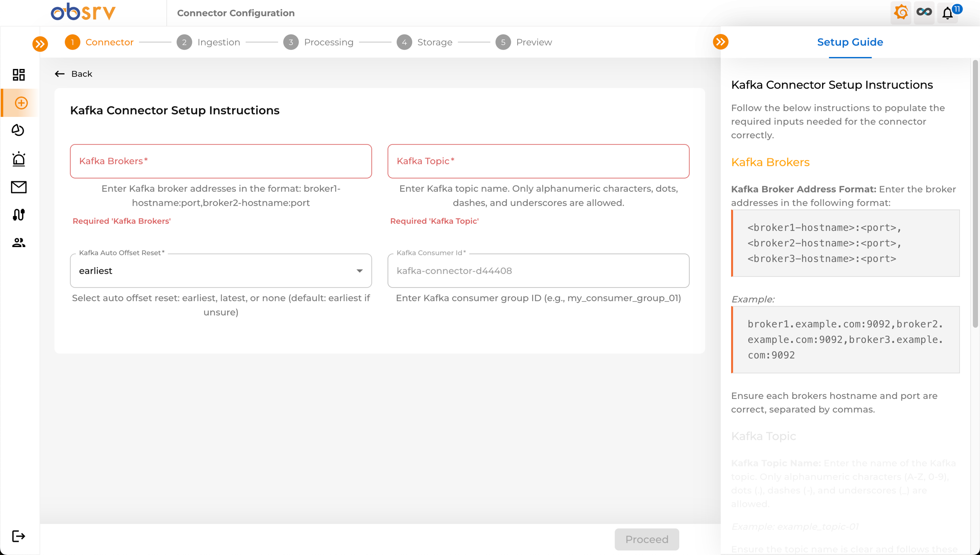The height and width of the screenshot is (555, 980).
Task: Collapse the Setup Guide panel chevron icon
Action: coord(721,42)
